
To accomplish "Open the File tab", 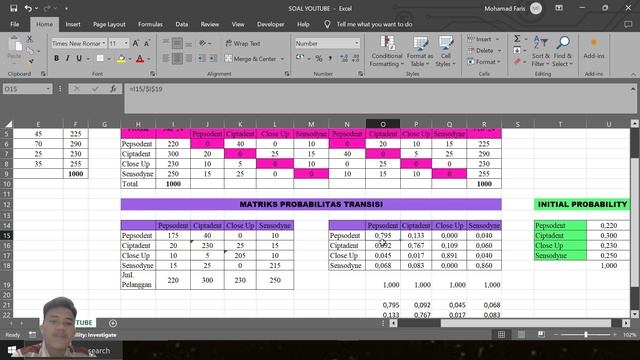I will click(15, 24).
